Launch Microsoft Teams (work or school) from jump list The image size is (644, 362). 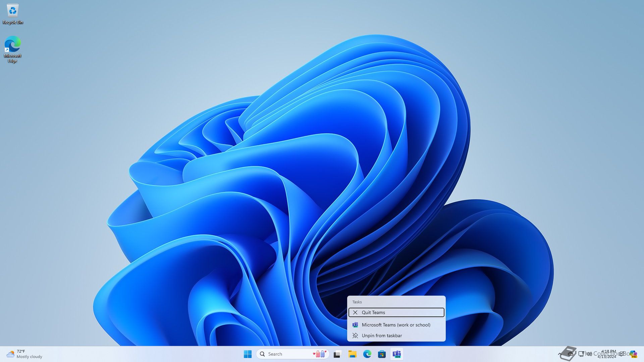click(x=396, y=325)
